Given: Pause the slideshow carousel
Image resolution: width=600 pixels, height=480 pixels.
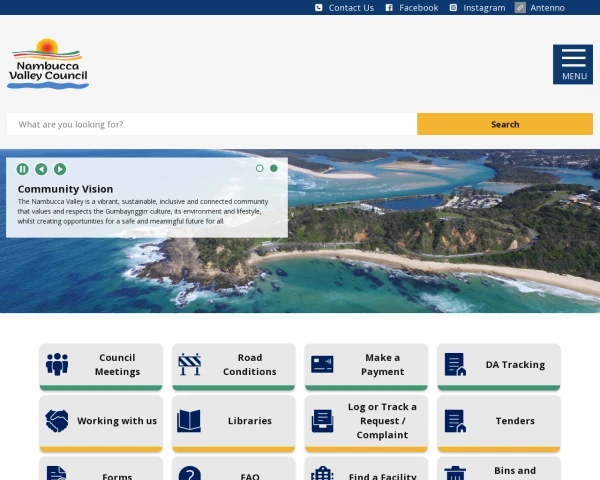Looking at the screenshot, I should pyautogui.click(x=22, y=169).
